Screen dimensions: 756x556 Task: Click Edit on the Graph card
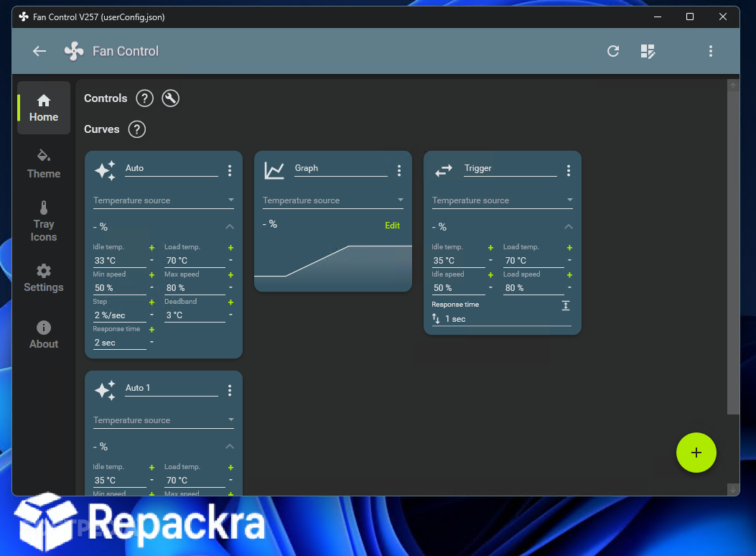point(393,225)
